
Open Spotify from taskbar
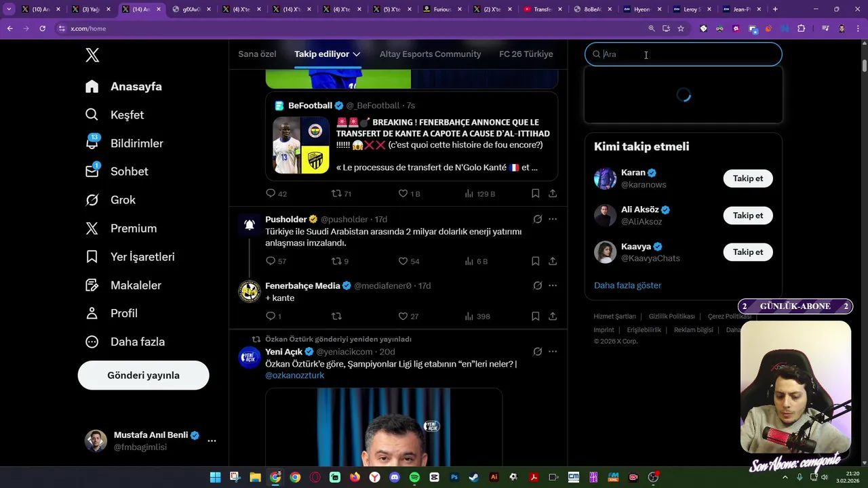pyautogui.click(x=414, y=477)
